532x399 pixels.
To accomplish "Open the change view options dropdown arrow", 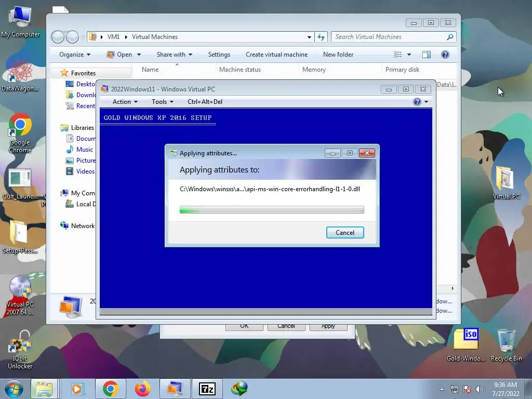I will tap(409, 55).
